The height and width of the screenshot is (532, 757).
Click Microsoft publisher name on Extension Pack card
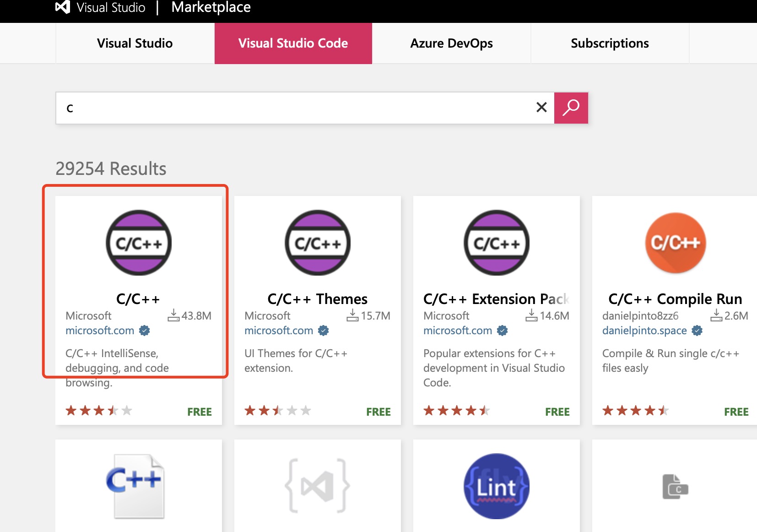coord(446,316)
